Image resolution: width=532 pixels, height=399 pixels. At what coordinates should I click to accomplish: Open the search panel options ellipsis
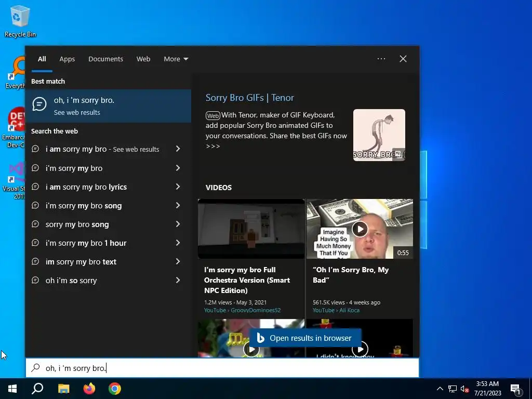[381, 59]
